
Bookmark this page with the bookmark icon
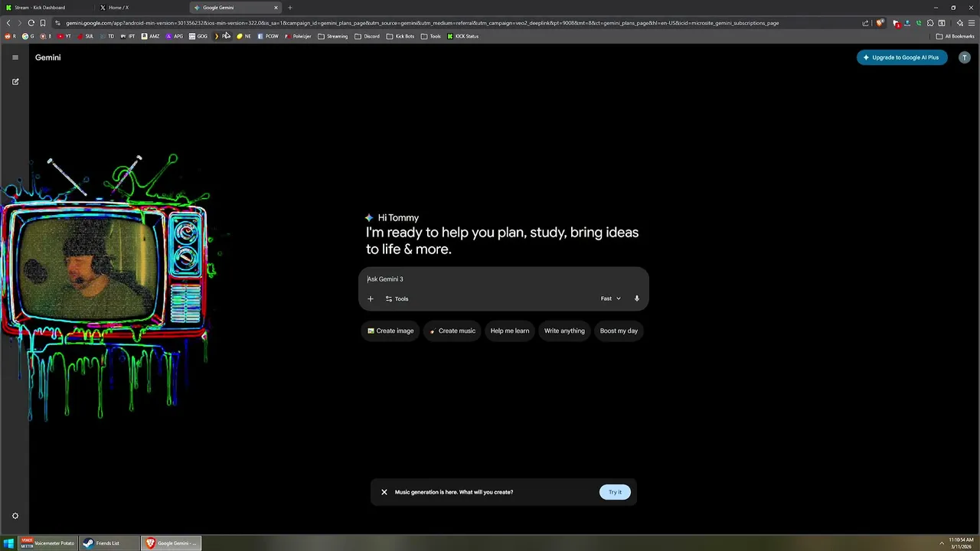coord(43,23)
